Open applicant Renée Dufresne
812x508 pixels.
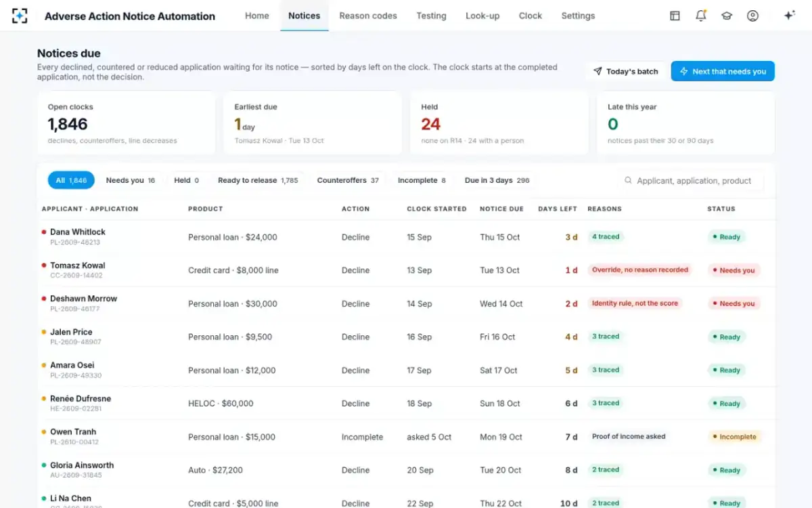(81, 398)
